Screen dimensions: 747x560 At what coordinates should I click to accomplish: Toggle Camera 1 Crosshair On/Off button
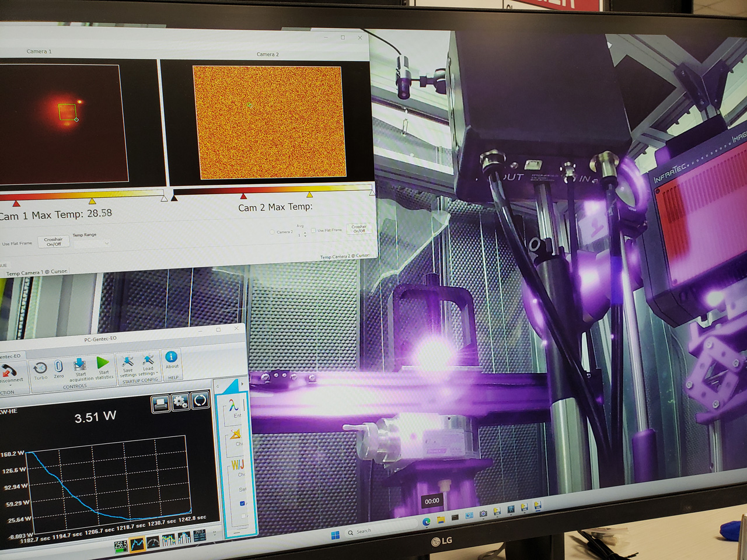point(54,242)
